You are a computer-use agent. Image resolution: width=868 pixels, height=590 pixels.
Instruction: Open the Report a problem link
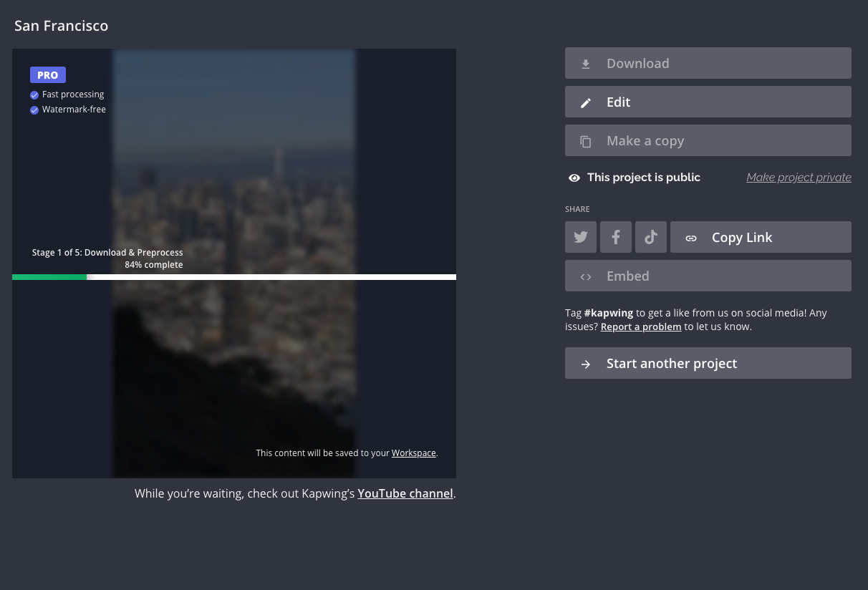(640, 327)
